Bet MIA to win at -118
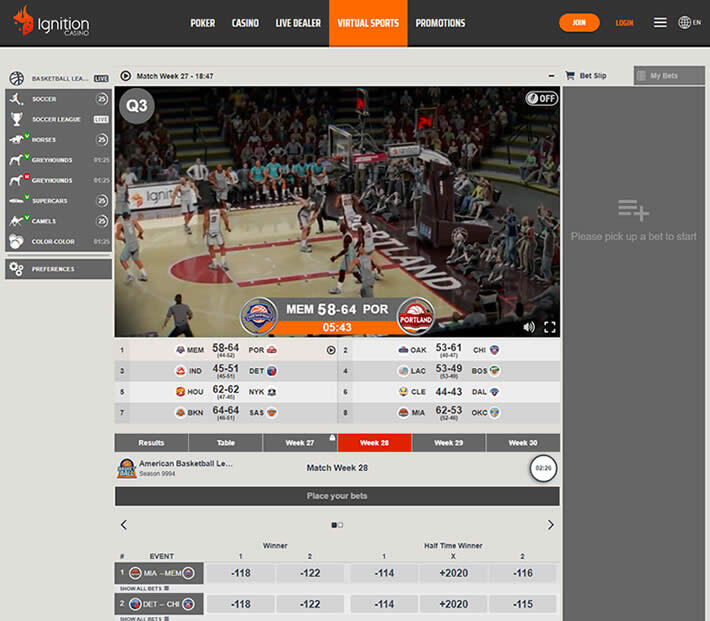Screen dimensions: 710x621 pyautogui.click(x=240, y=573)
